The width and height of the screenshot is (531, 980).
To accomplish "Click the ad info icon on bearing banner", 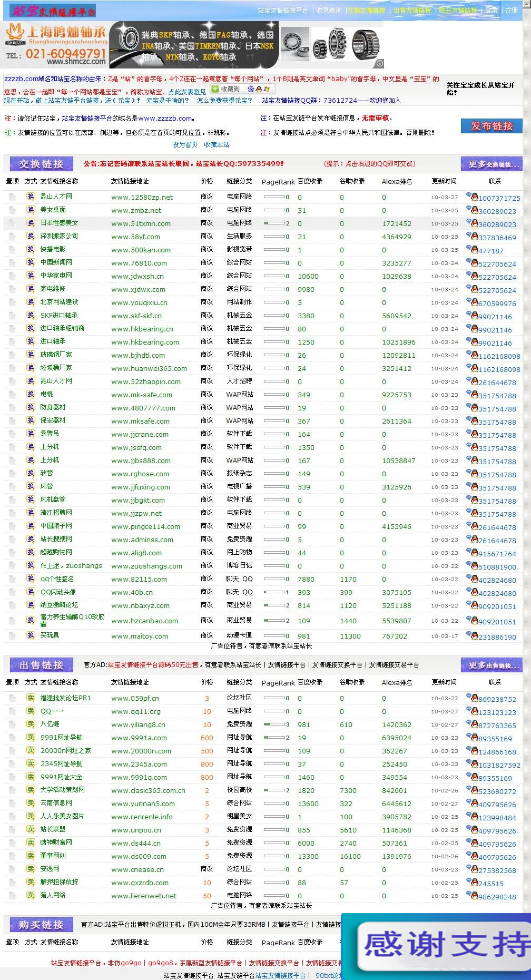I will 379,64.
